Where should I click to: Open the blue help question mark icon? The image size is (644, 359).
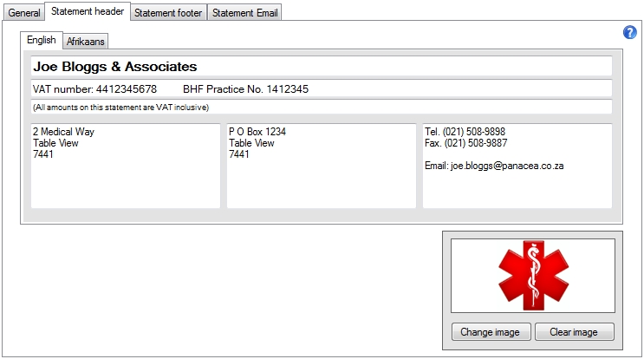tap(630, 33)
